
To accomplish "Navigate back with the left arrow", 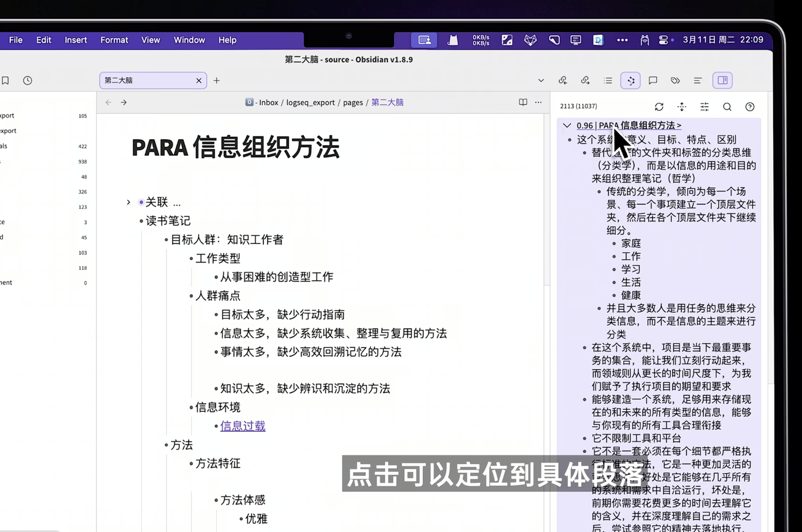I will 108,102.
